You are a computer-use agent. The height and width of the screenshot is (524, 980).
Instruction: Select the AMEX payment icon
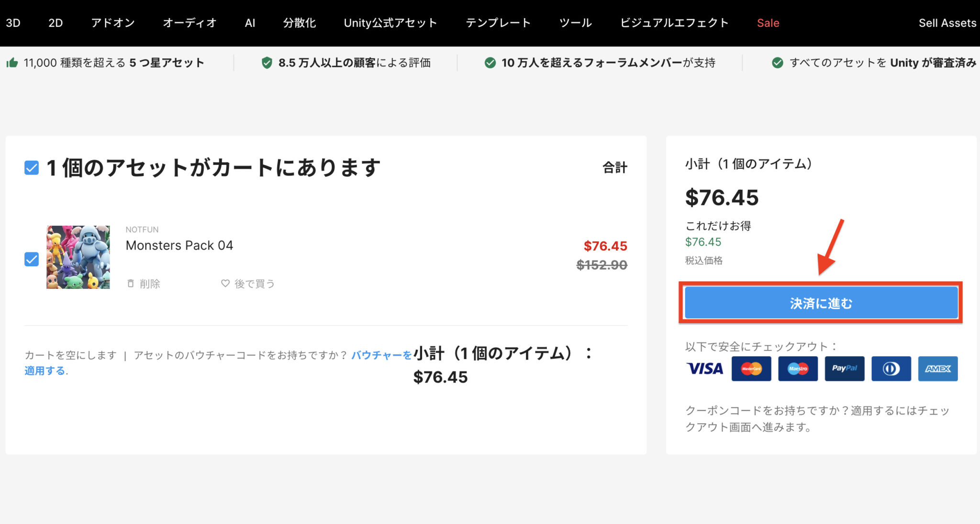click(x=937, y=369)
